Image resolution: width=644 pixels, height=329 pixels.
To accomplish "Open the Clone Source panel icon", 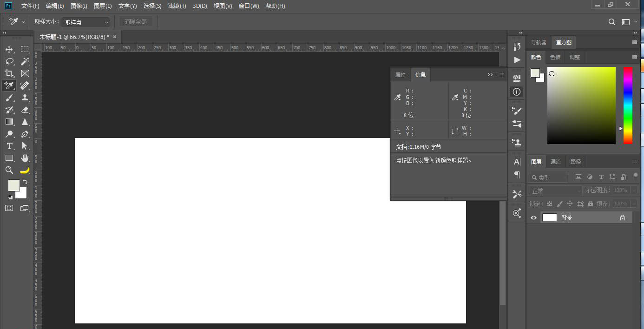I will pos(517,142).
